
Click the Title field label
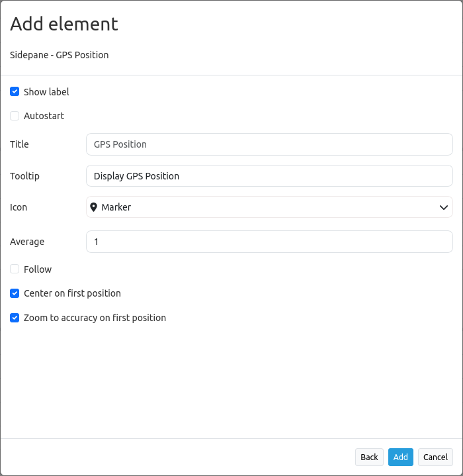click(x=19, y=144)
